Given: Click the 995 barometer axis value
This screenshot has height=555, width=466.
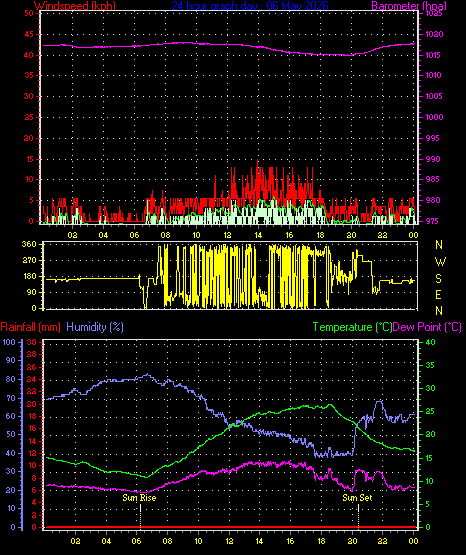Looking at the screenshot, I should pyautogui.click(x=433, y=138).
